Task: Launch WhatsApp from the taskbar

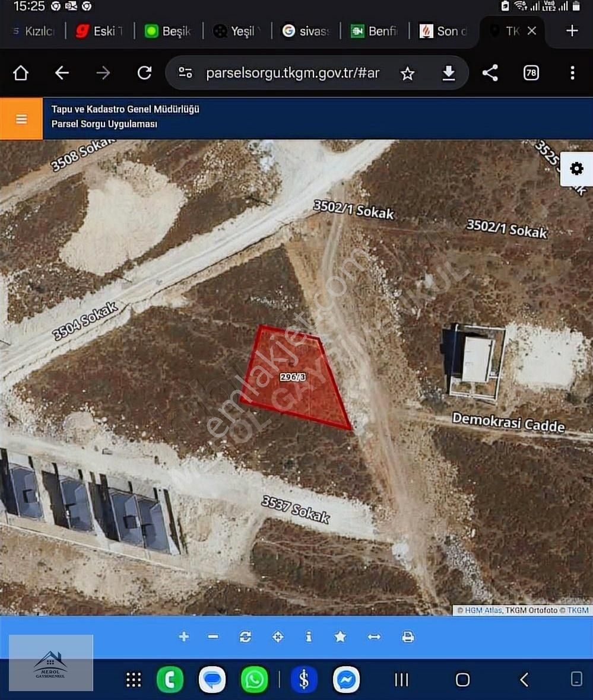Action: point(255,680)
